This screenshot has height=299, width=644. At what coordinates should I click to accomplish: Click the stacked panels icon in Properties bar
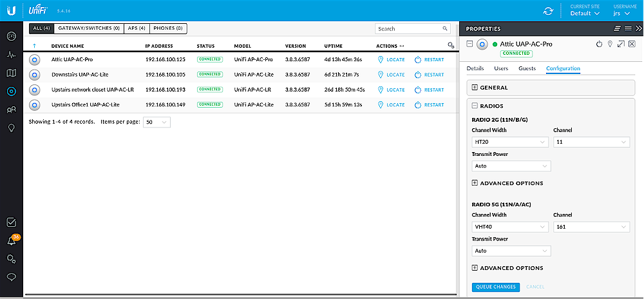pos(617,28)
